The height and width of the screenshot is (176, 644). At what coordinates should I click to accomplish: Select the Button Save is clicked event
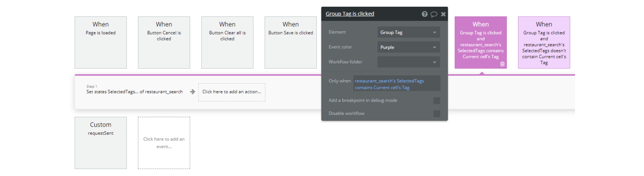pos(291,42)
